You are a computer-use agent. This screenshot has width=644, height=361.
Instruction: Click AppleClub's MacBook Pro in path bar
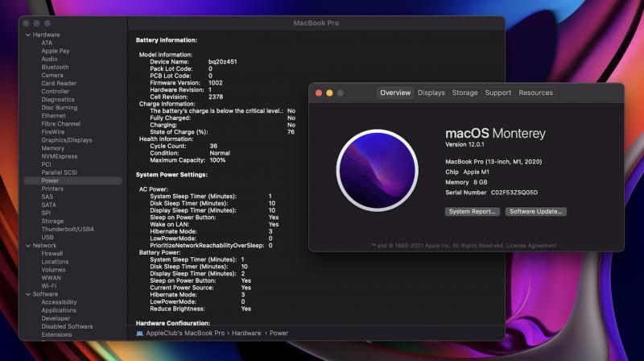[x=185, y=333]
